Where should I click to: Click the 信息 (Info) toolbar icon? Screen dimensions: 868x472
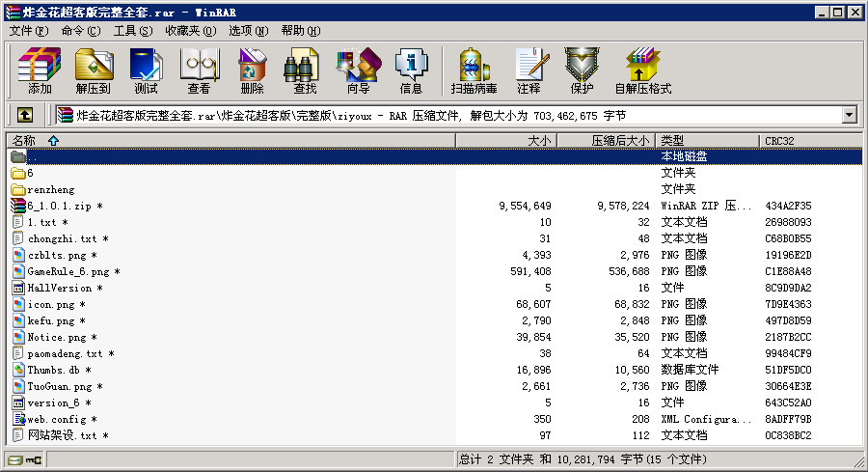(x=411, y=70)
